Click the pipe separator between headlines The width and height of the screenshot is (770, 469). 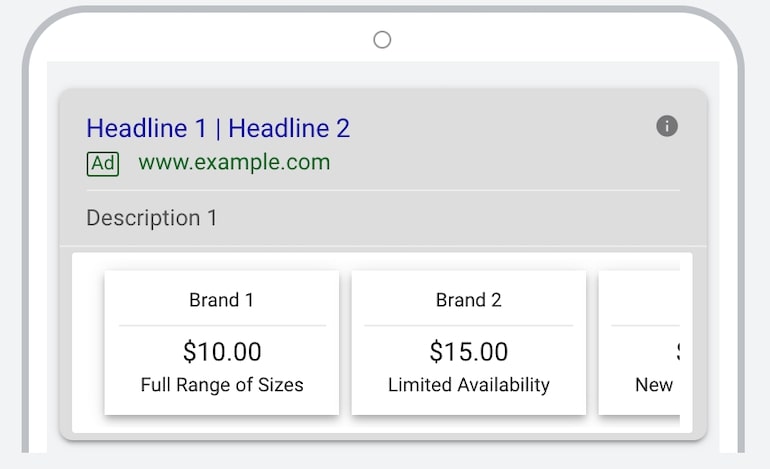[218, 129]
